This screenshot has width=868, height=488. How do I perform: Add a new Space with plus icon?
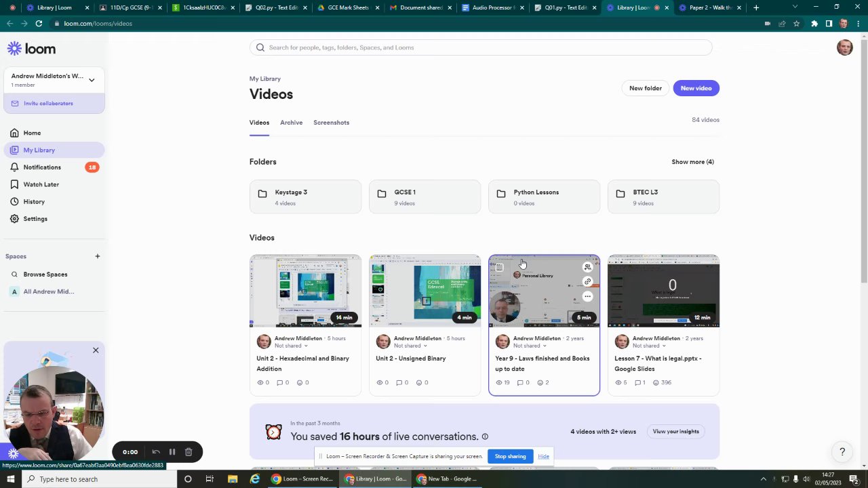pyautogui.click(x=97, y=256)
